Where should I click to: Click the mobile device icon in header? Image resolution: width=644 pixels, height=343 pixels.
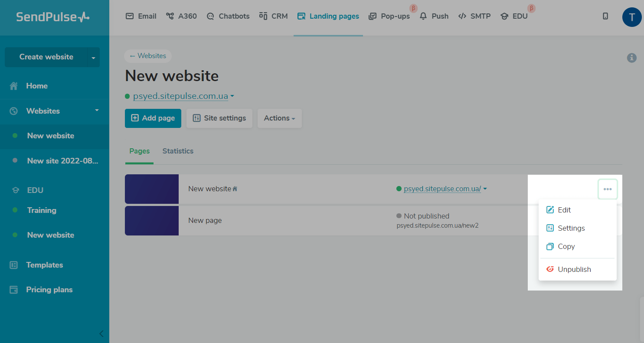click(x=605, y=16)
